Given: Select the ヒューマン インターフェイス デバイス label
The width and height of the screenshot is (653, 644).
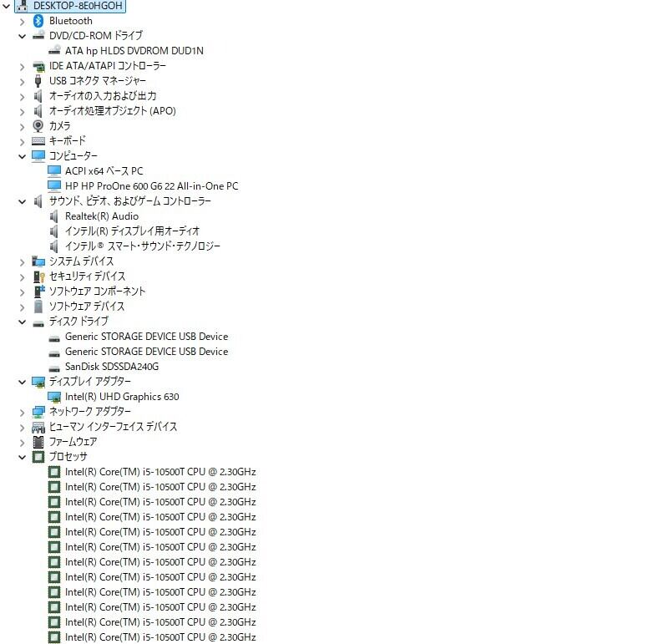Looking at the screenshot, I should click(113, 427).
